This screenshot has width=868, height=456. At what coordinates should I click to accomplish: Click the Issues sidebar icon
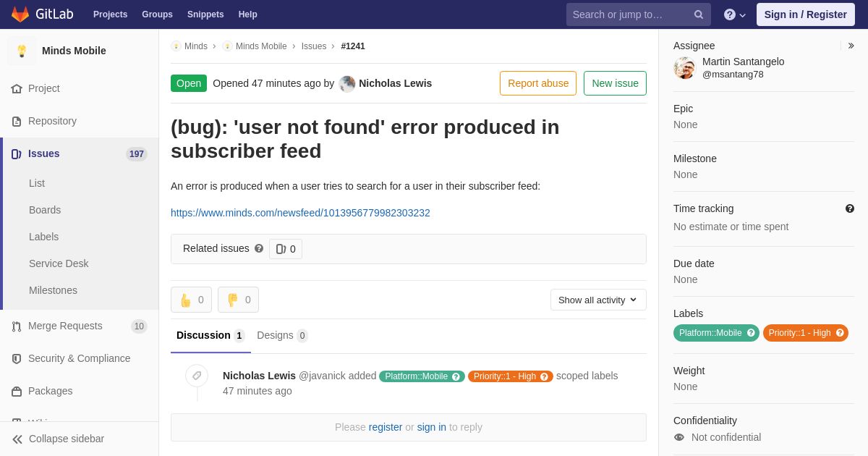coord(17,153)
